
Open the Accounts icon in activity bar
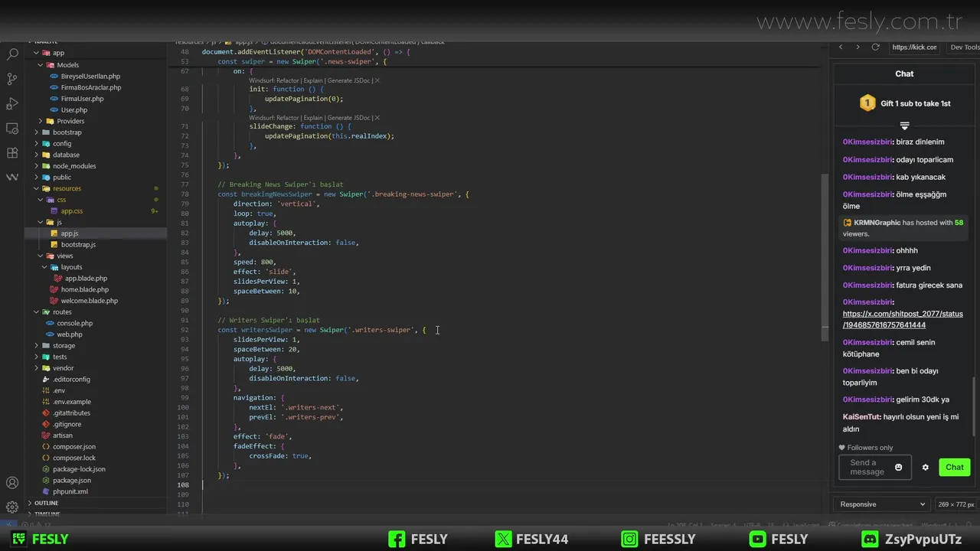[x=12, y=483]
